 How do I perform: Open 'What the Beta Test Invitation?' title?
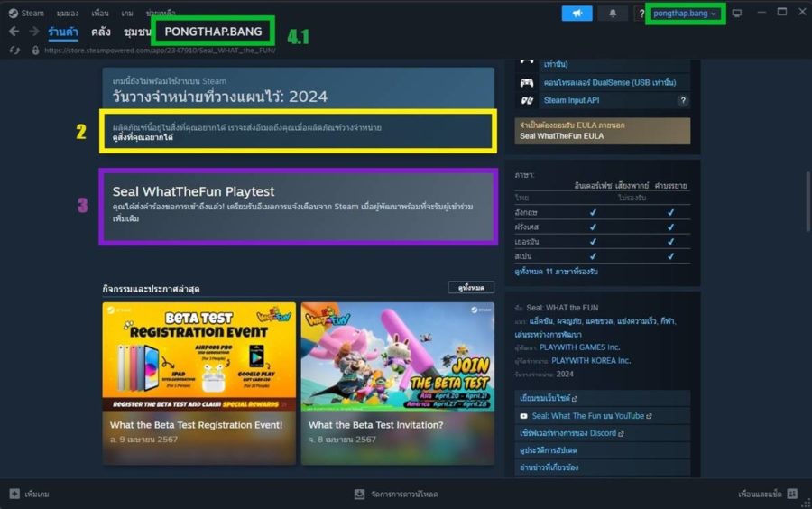(x=375, y=425)
